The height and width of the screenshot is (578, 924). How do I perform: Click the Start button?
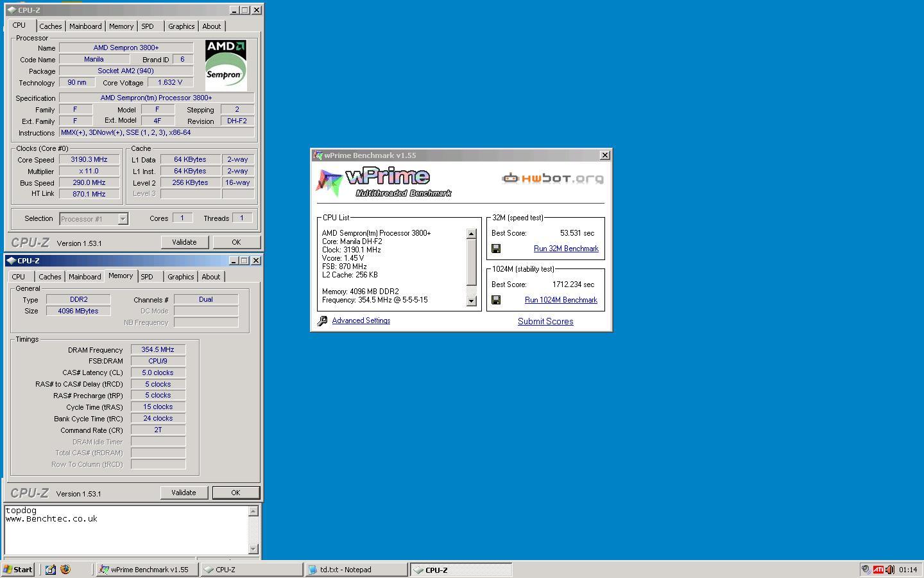18,569
